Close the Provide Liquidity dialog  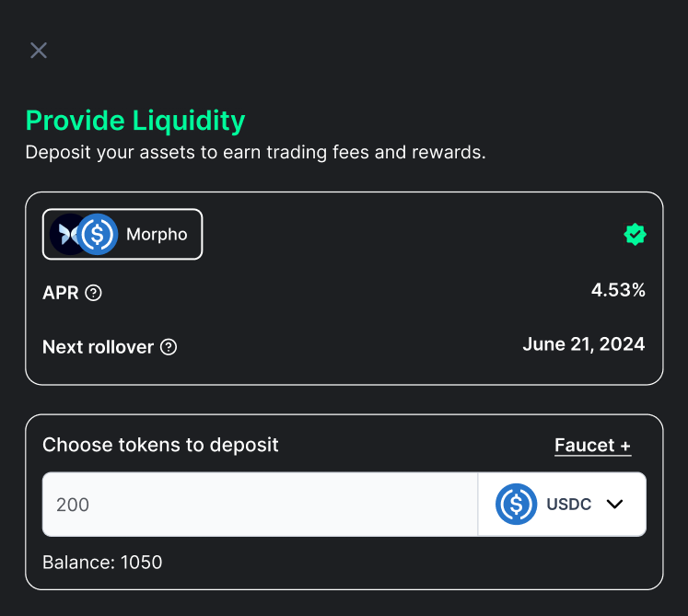[39, 51]
